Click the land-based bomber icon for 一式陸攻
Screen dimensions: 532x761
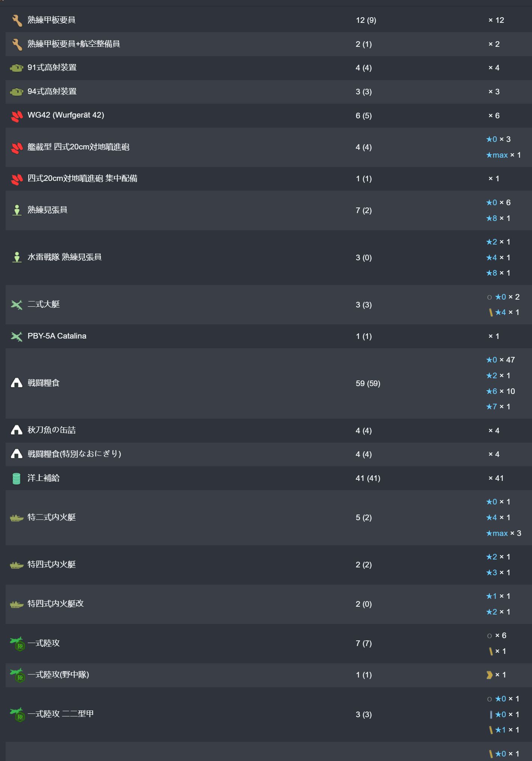point(17,643)
